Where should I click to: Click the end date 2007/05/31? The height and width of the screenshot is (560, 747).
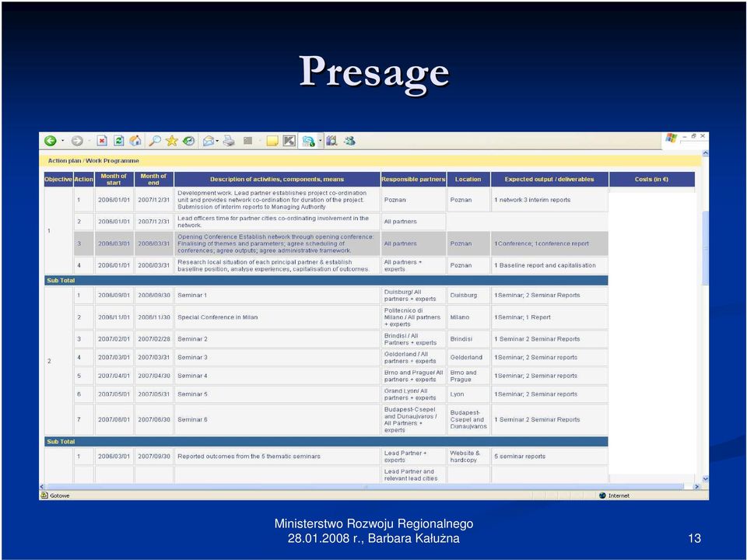tap(153, 394)
